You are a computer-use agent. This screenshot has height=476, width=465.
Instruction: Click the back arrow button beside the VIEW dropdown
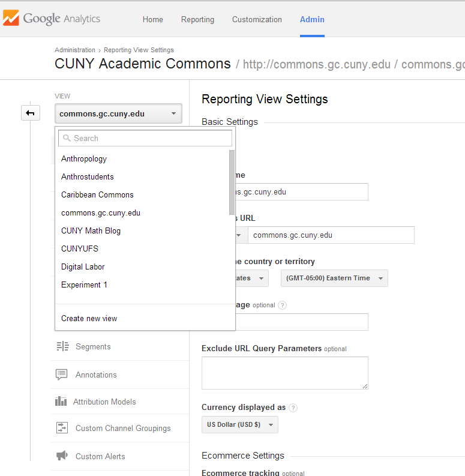coord(31,113)
